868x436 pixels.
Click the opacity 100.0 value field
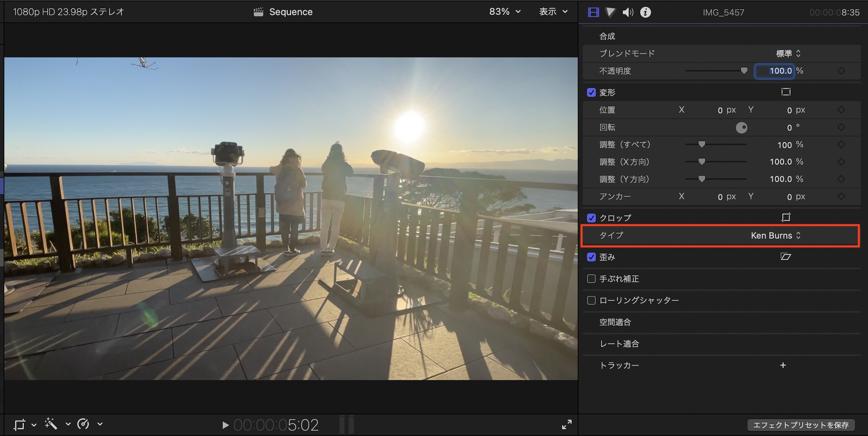click(775, 71)
